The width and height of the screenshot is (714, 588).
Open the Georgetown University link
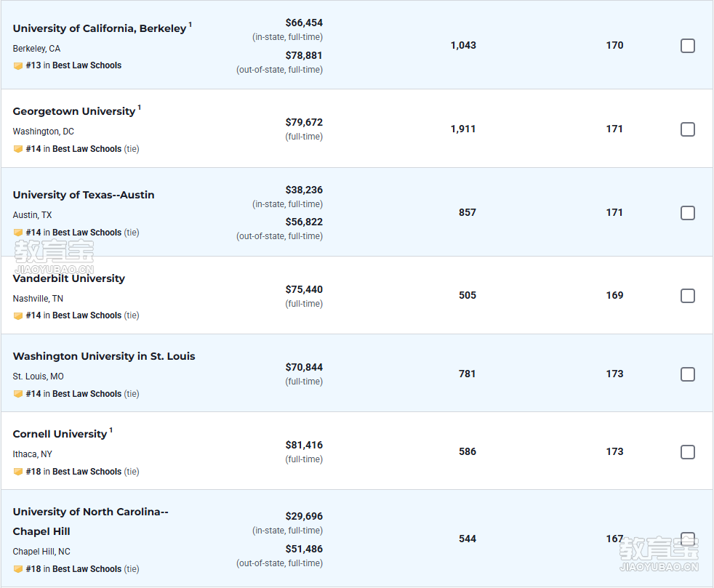coord(73,111)
